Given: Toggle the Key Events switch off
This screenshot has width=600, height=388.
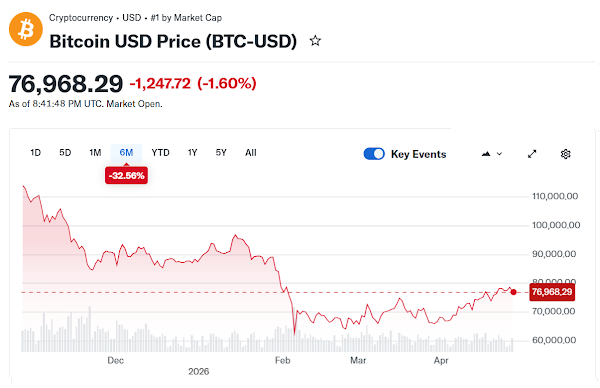Looking at the screenshot, I should (x=374, y=154).
